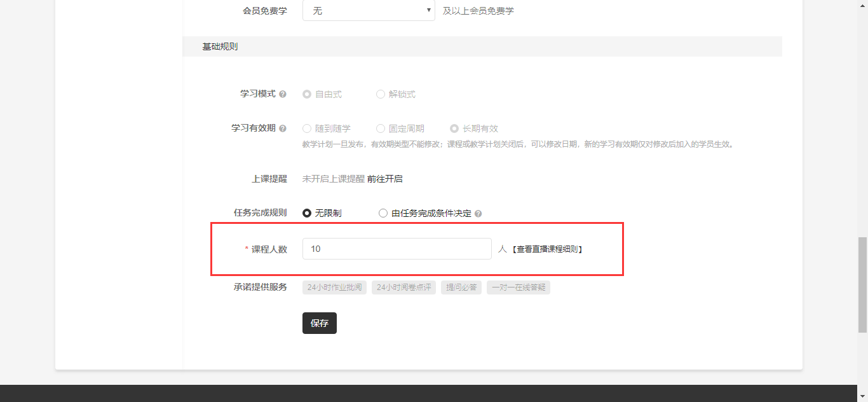The image size is (868, 402).
Task: Click help icon next to 由任务完成条件决定
Action: 478,214
